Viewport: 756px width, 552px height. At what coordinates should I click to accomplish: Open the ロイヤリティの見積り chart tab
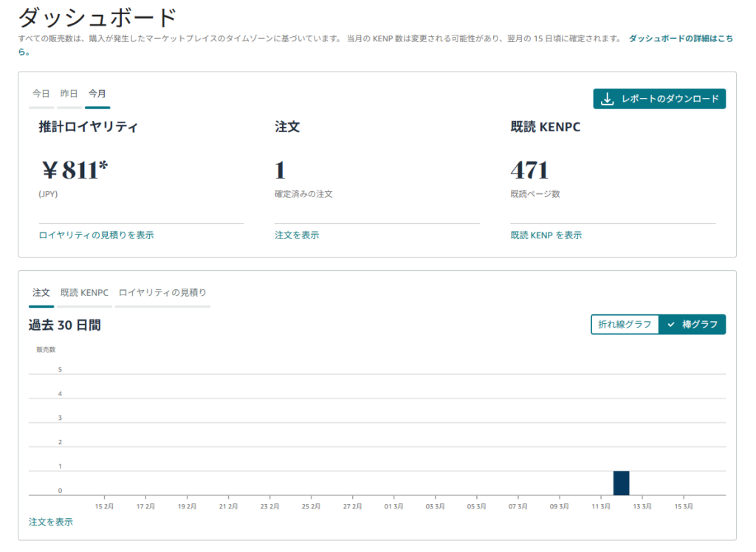pyautogui.click(x=162, y=293)
